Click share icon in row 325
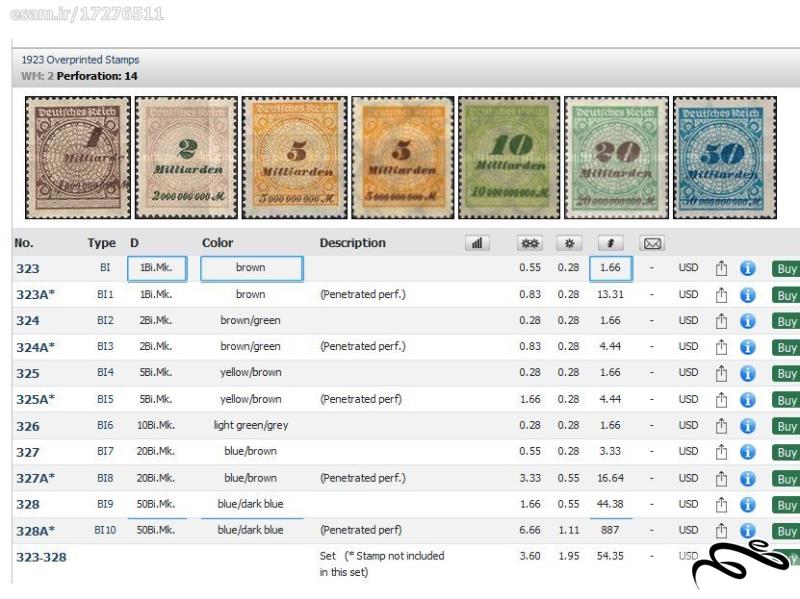This screenshot has width=800, height=599. pyautogui.click(x=721, y=373)
